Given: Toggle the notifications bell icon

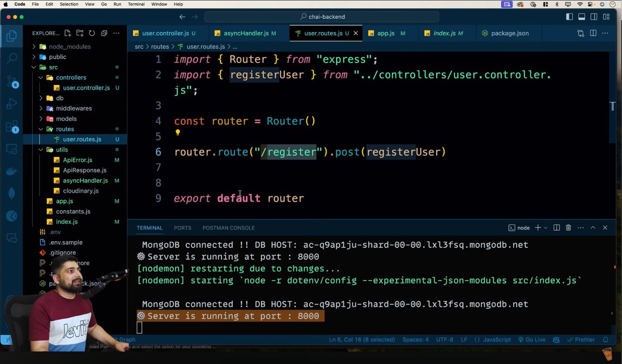Looking at the screenshot, I should coord(605,340).
